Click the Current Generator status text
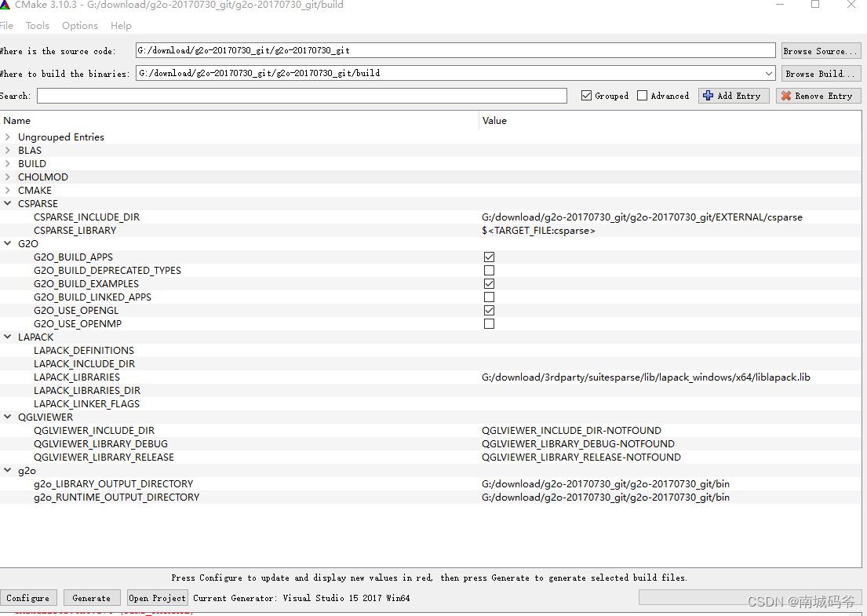Screen dimensions: 867x616 (x=302, y=598)
